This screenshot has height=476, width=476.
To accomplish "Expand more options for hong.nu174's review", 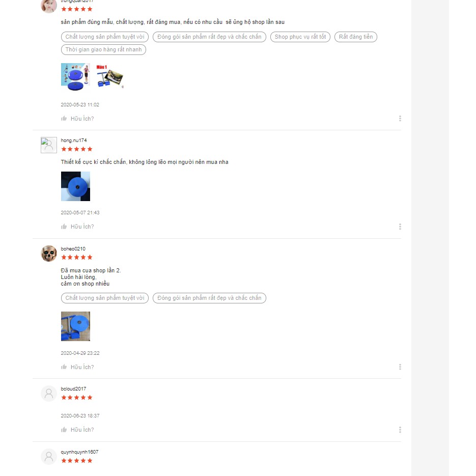I will (400, 227).
